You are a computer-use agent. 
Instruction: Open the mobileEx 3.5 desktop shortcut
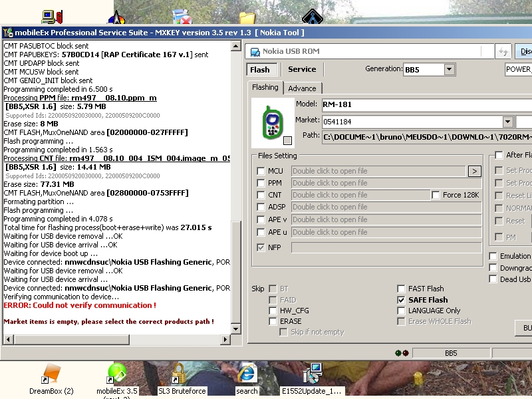coord(117,380)
